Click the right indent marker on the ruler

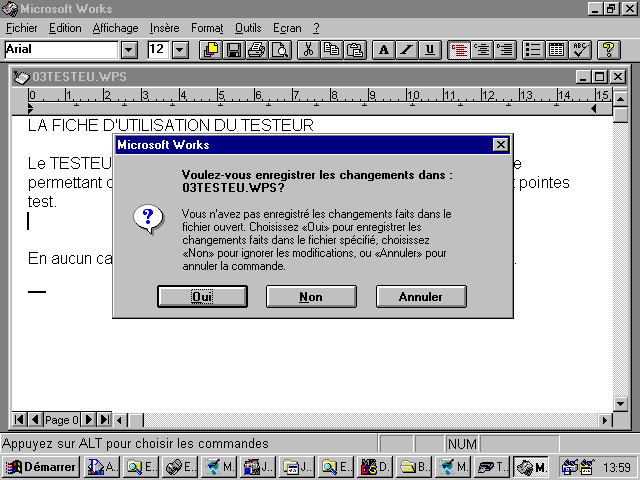tap(594, 109)
